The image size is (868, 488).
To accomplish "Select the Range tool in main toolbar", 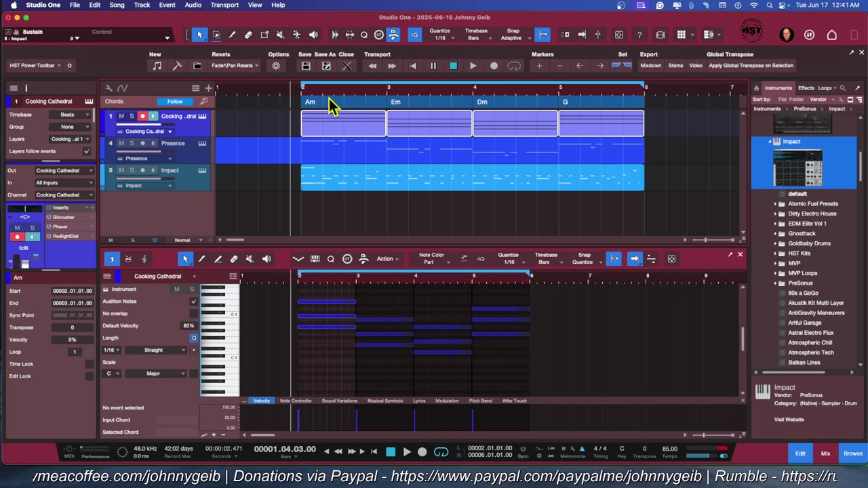I will coord(216,35).
